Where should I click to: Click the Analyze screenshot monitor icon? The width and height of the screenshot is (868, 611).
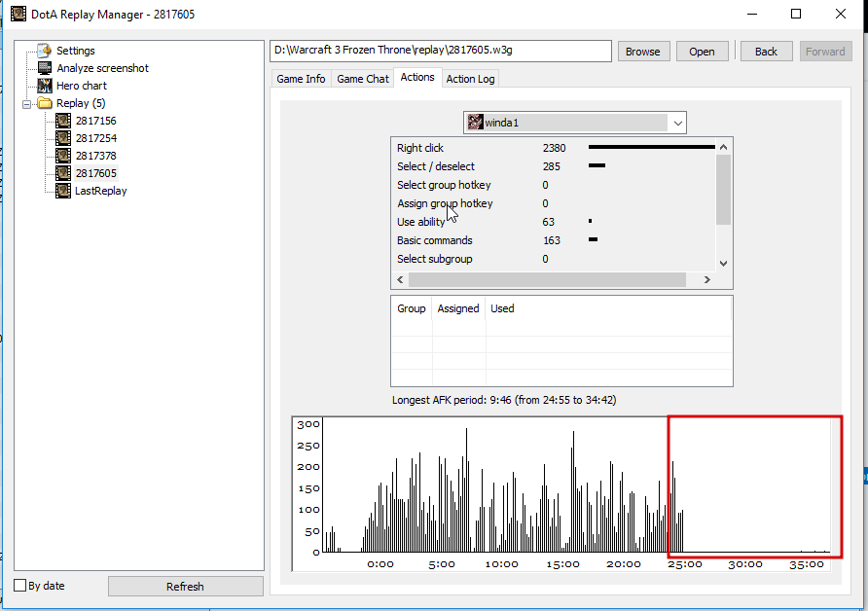(45, 68)
